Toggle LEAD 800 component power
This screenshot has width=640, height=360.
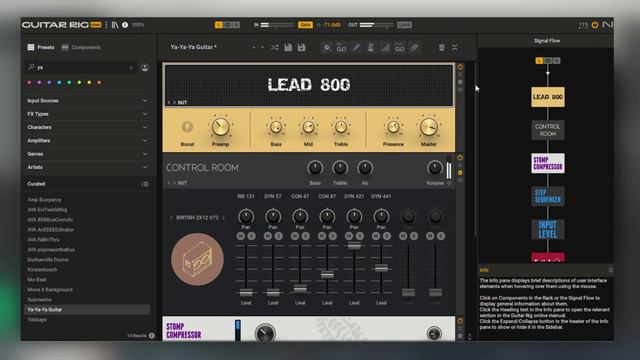point(460,67)
